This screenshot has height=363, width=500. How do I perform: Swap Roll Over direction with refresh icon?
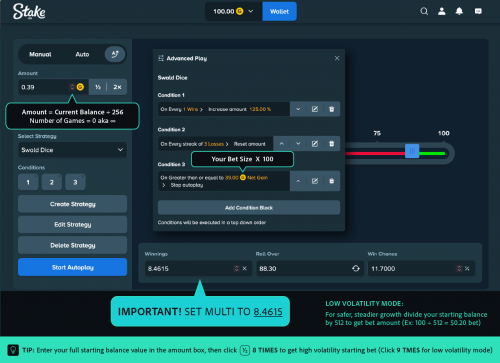tap(356, 268)
